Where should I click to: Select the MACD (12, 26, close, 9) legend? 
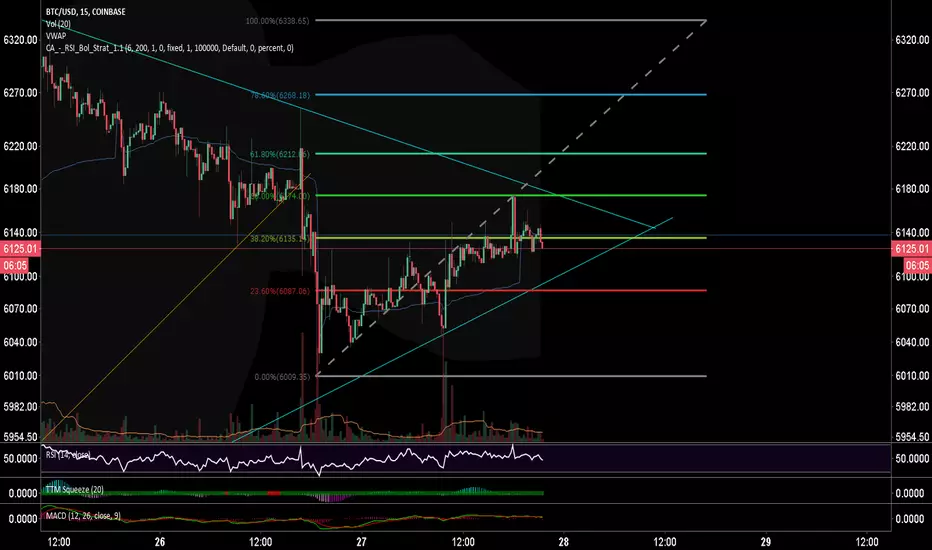[x=83, y=516]
